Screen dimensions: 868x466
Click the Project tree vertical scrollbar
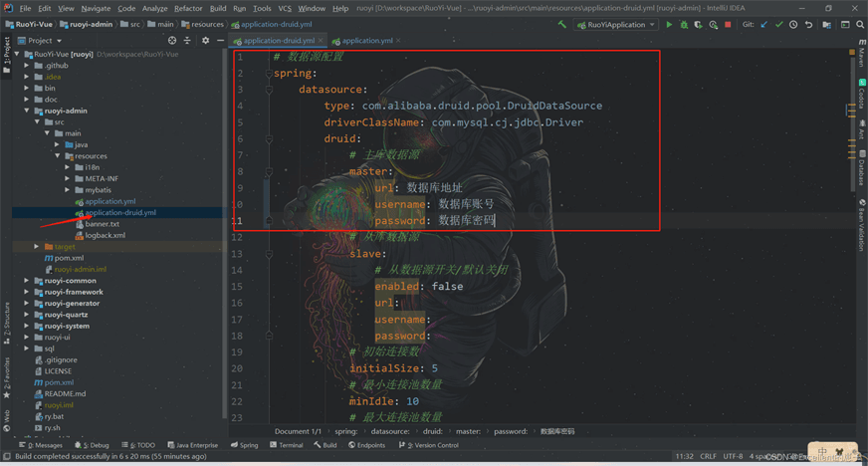[x=224, y=232]
